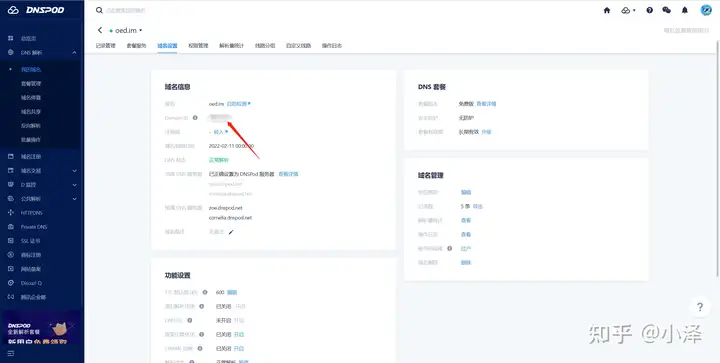Switch to the 解析量统计 tab
Screen dimensions: 720x363
click(x=232, y=46)
